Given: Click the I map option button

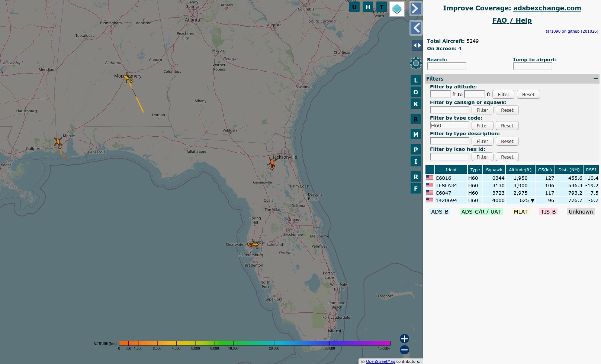Looking at the screenshot, I should [x=416, y=162].
